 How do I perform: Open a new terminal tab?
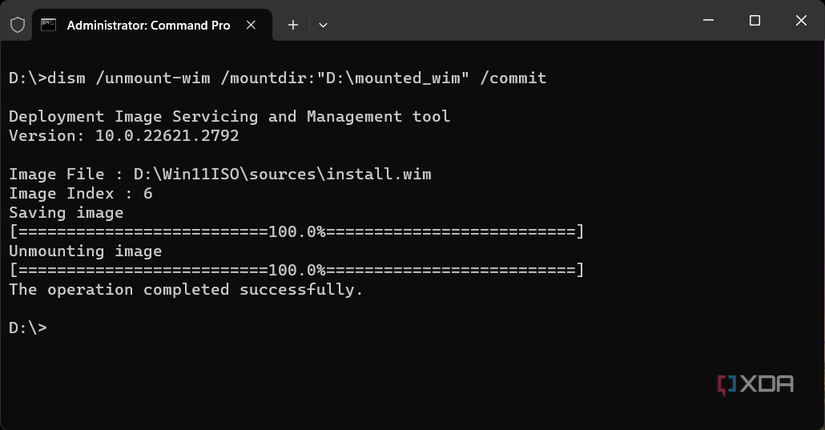(293, 24)
